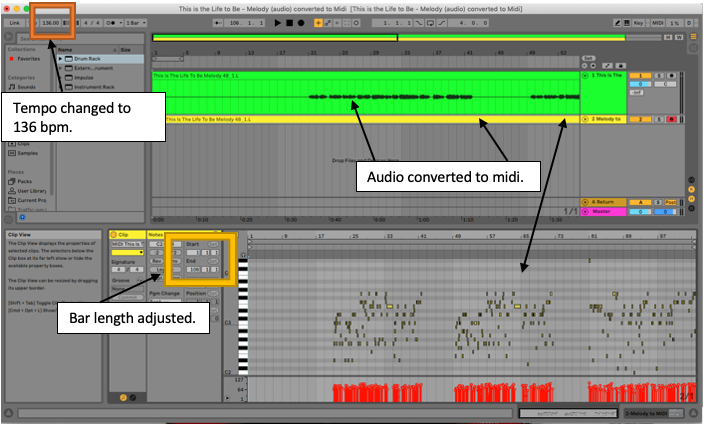Expand the Drum Rack item
Image resolution: width=706 pixels, height=426 pixels.
coord(60,59)
